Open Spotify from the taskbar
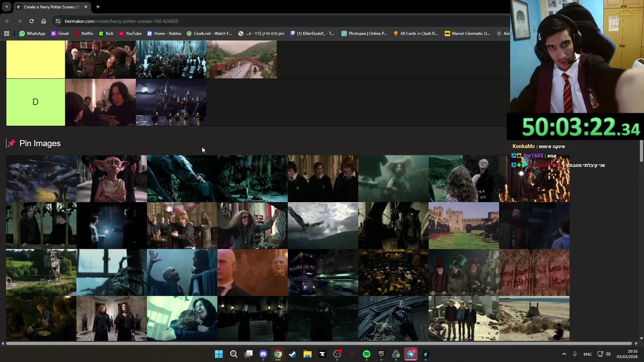The height and width of the screenshot is (362, 644). (366, 354)
